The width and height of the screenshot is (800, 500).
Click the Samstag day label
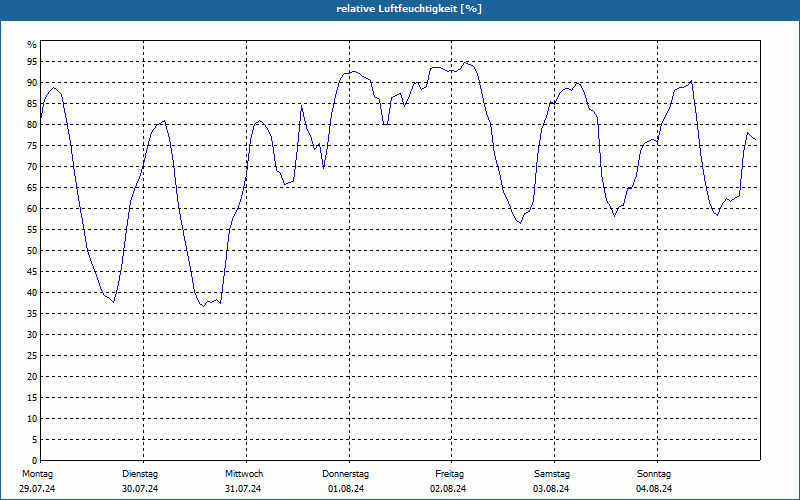[x=552, y=474]
